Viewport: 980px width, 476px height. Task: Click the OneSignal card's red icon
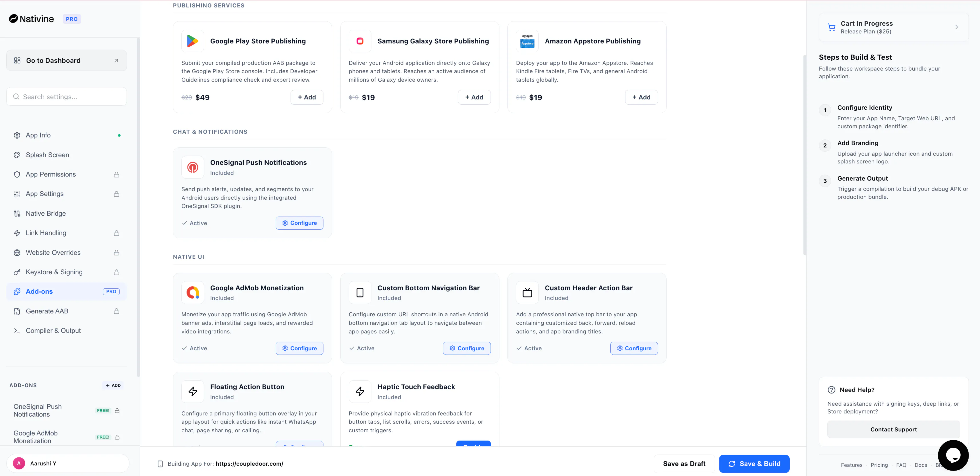193,167
